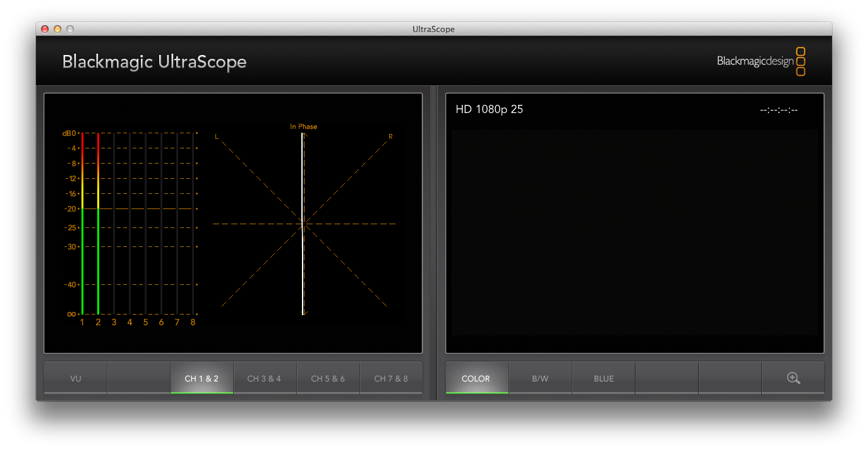The width and height of the screenshot is (868, 451).
Task: Click the channel number 5 label
Action: click(145, 322)
